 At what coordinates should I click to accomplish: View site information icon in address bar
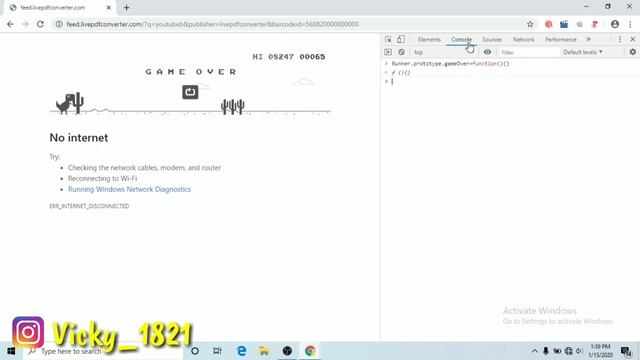pyautogui.click(x=59, y=24)
